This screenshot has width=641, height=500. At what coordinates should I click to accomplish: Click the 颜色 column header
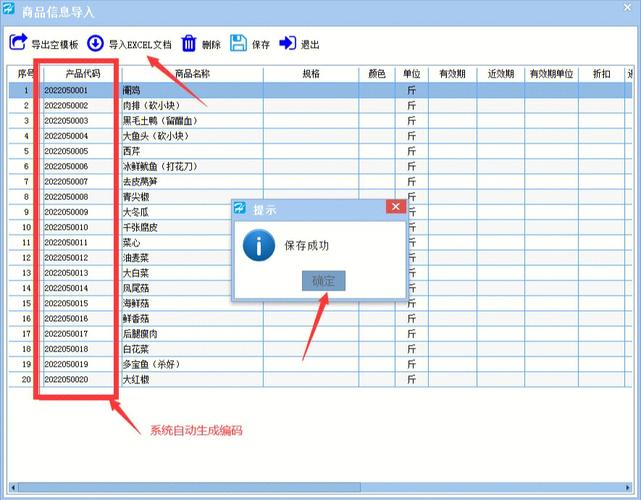point(377,74)
